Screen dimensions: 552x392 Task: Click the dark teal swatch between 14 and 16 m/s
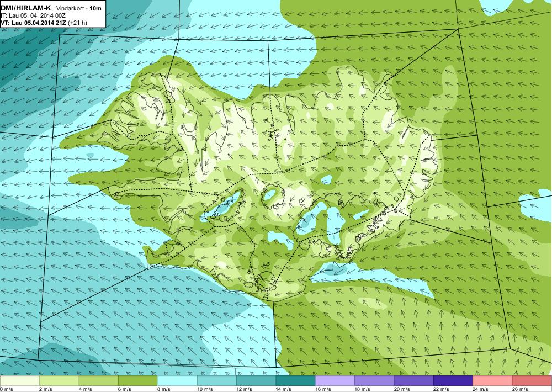click(296, 381)
